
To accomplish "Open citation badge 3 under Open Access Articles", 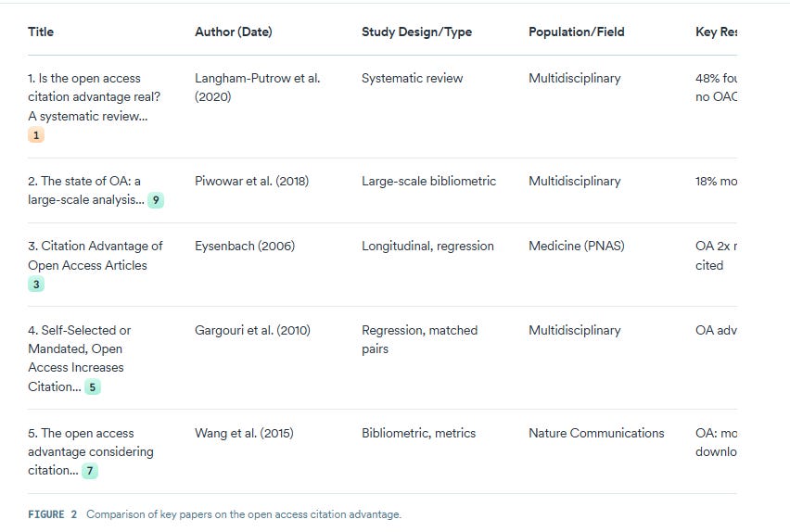I will [36, 285].
